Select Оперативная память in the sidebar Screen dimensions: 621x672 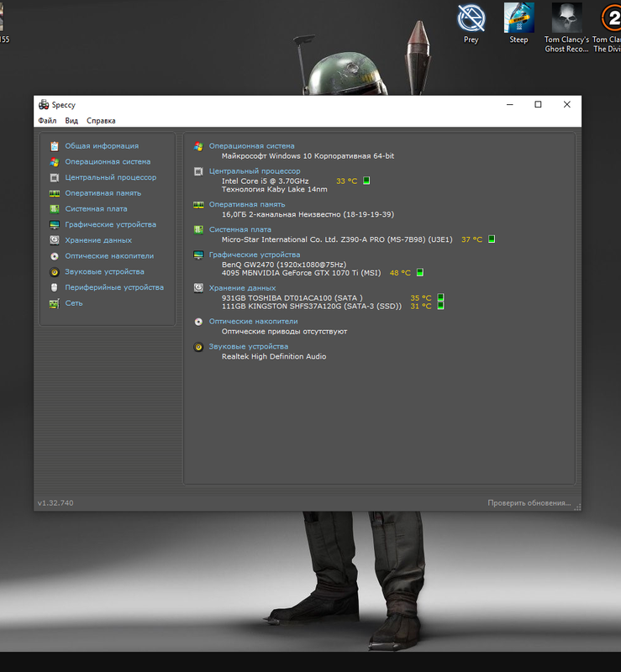tap(103, 193)
